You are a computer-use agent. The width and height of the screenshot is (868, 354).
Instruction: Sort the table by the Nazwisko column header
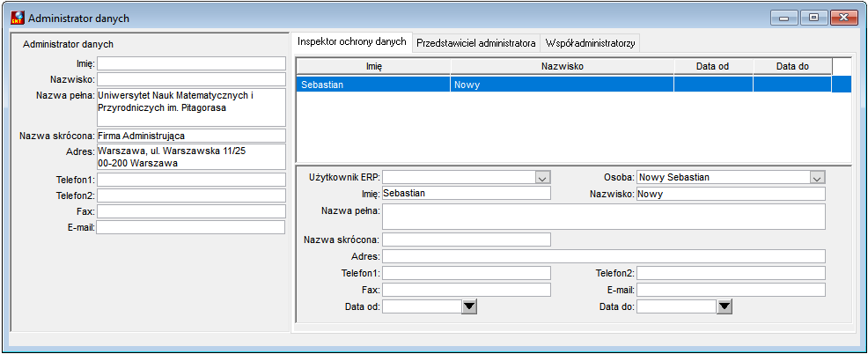point(563,66)
